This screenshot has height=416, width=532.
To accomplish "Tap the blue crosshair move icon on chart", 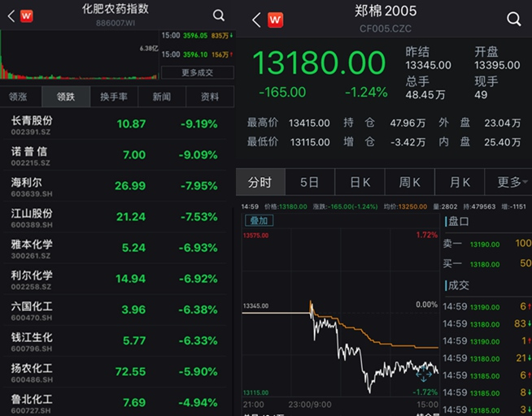I will click(x=424, y=374).
